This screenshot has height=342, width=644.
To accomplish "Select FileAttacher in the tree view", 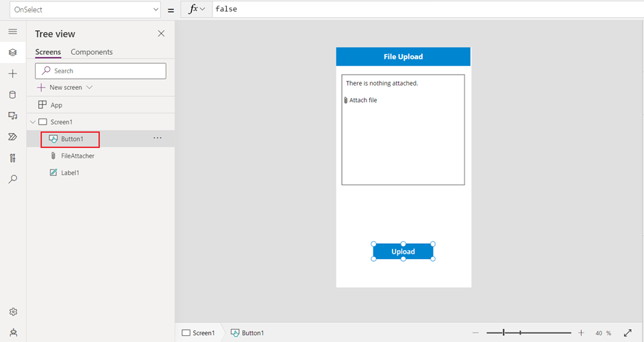I will (x=77, y=156).
